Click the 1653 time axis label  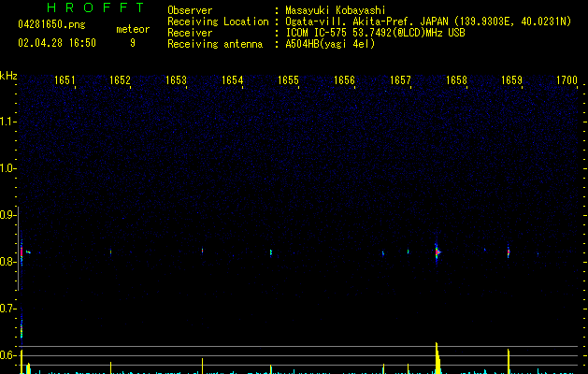176,80
